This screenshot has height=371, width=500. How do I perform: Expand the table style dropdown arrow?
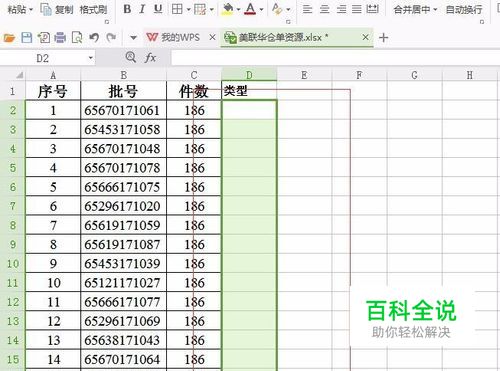212,9
